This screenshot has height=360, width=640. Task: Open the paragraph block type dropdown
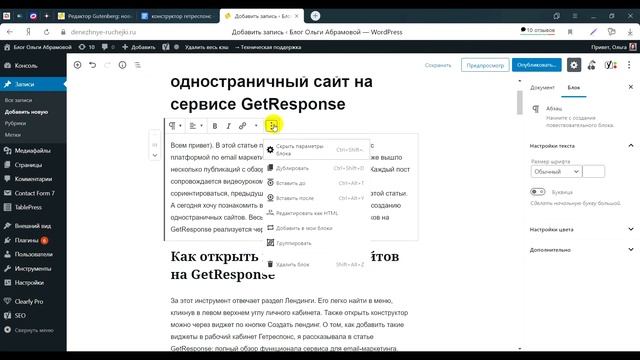tap(175, 126)
